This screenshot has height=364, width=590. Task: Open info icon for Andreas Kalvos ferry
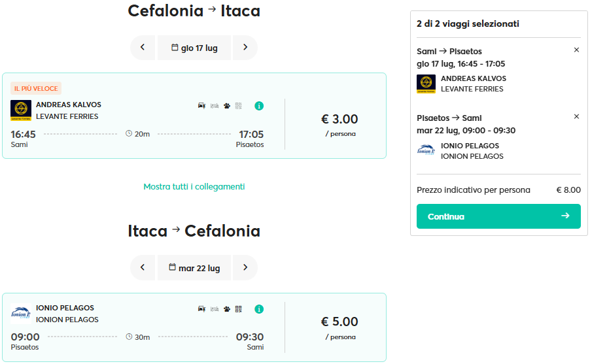tap(259, 106)
